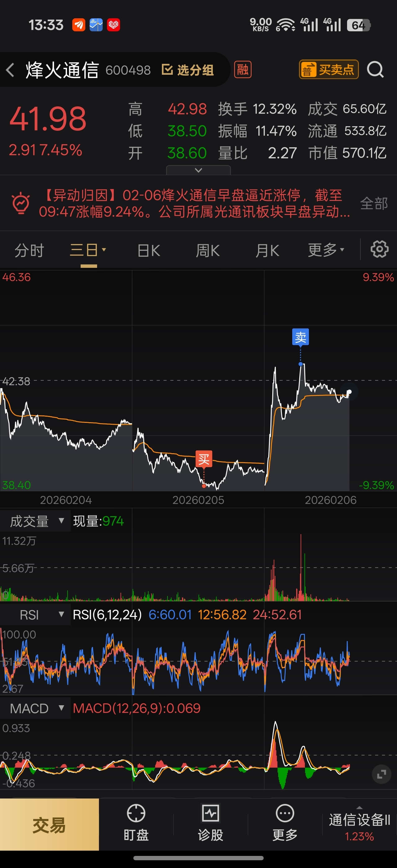Expand 通信设备II sector panel
The width and height of the screenshot is (397, 868).
point(359,824)
